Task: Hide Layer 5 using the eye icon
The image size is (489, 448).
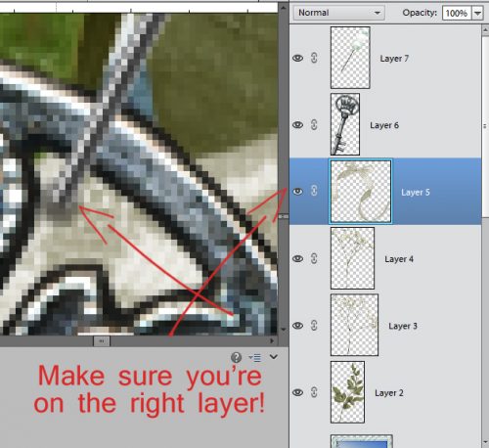Action: 297,192
